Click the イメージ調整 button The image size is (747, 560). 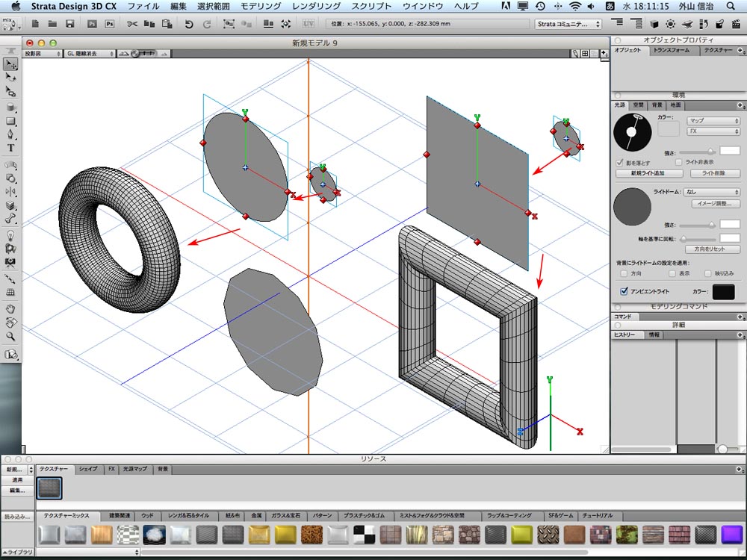(715, 203)
